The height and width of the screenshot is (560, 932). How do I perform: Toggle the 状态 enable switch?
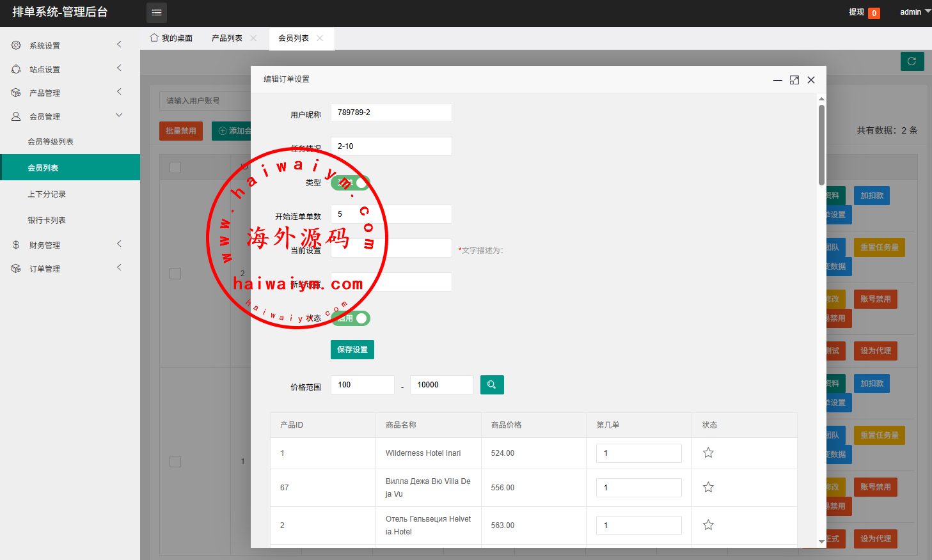(351, 318)
